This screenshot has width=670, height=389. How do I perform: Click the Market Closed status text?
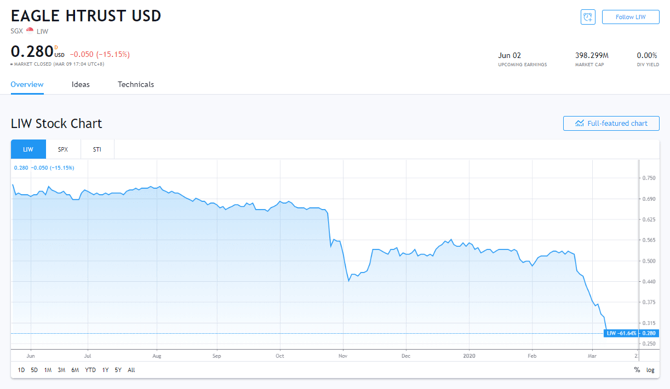pyautogui.click(x=57, y=64)
